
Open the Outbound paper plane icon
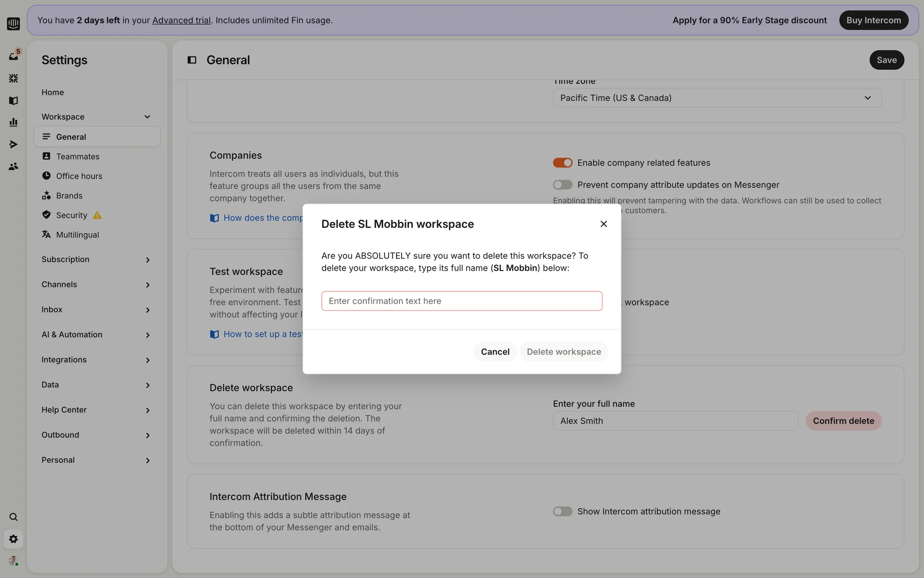point(13,144)
